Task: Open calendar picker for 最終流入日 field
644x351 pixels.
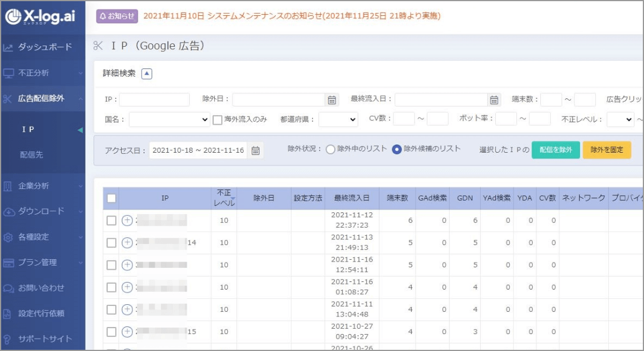Action: 494,99
